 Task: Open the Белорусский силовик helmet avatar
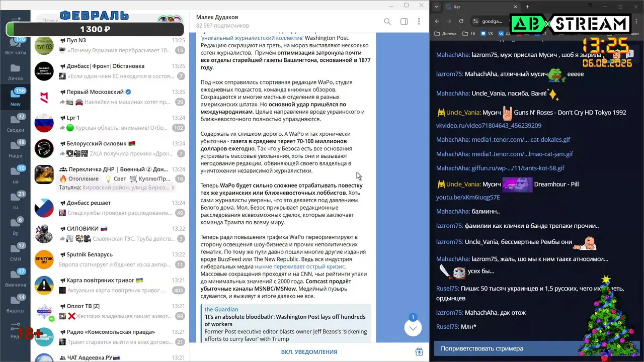point(44,148)
